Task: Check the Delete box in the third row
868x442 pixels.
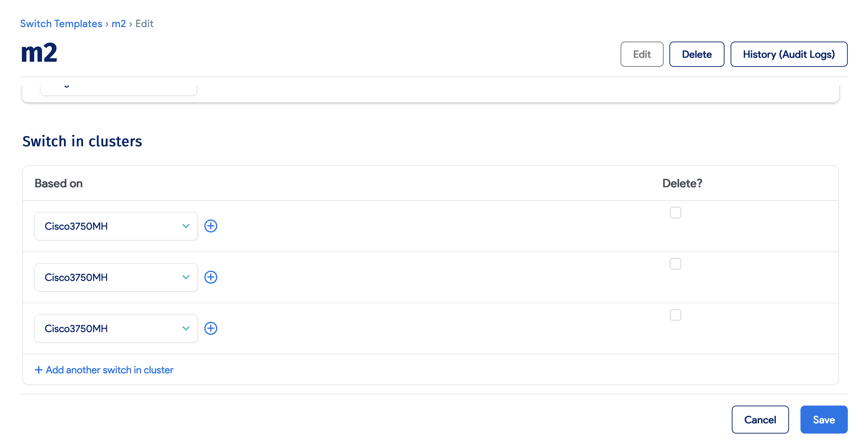Action: click(x=675, y=315)
